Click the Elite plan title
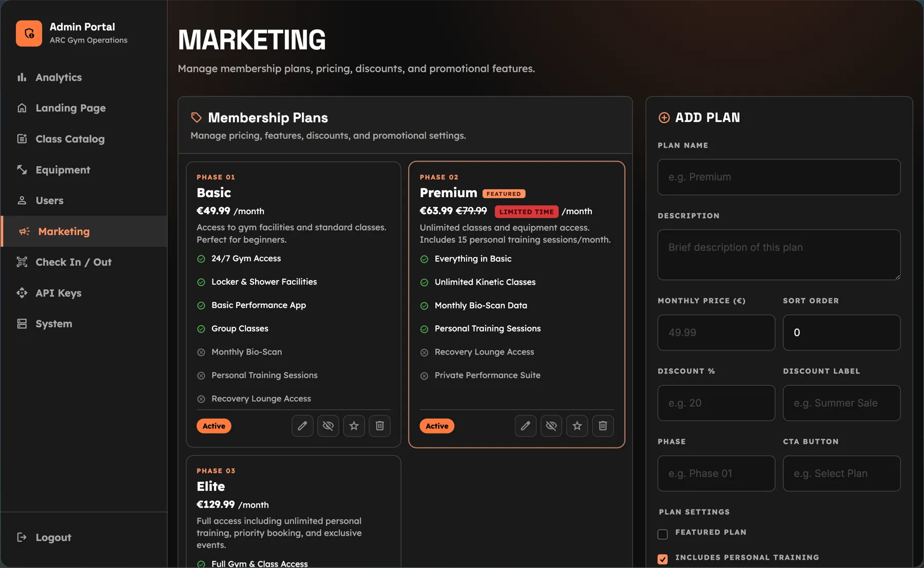924x568 pixels. pyautogui.click(x=210, y=486)
